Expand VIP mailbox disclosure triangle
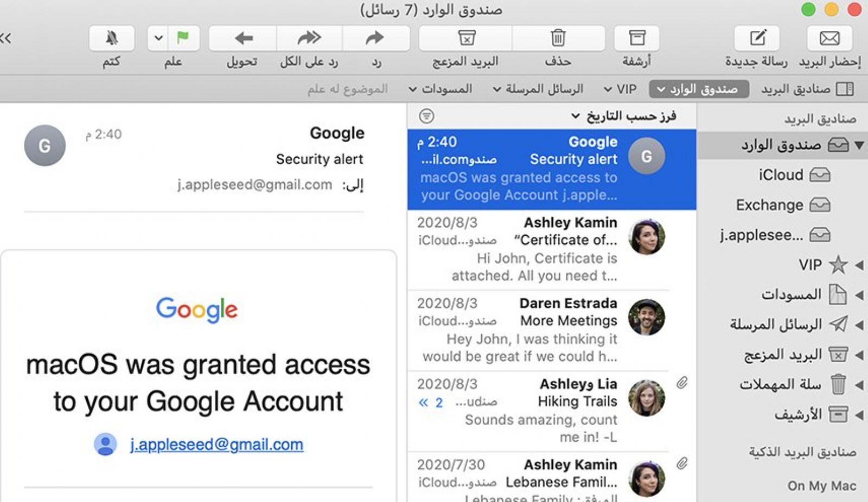Image resolution: width=868 pixels, height=502 pixels. coord(859,265)
